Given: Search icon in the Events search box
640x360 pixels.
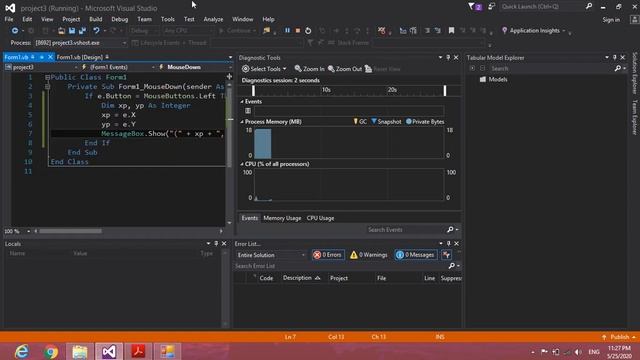Looking at the screenshot, I should coord(450,230).
